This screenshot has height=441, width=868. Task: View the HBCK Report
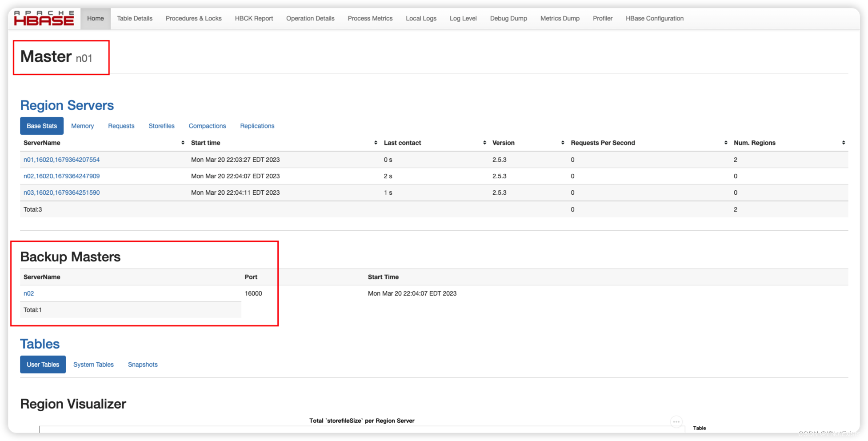pyautogui.click(x=254, y=18)
